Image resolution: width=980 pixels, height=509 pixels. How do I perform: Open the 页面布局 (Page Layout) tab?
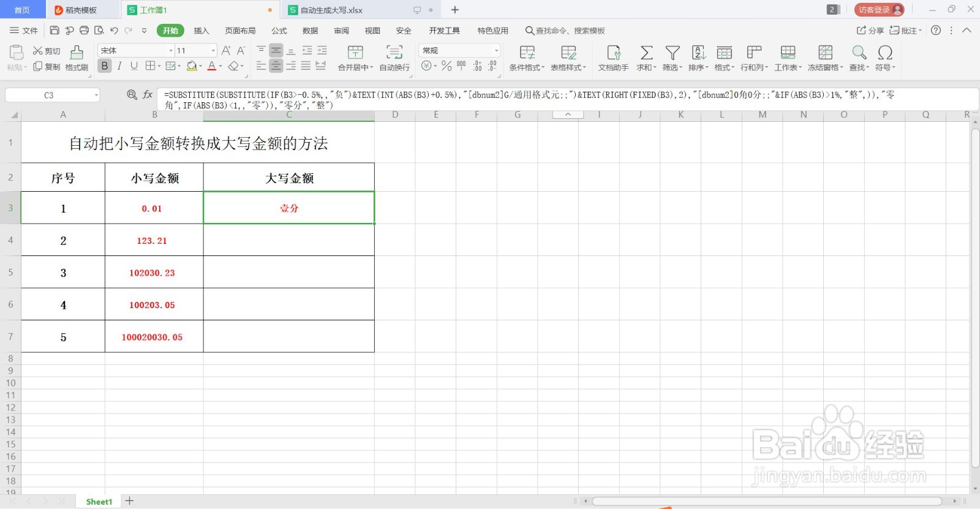240,31
